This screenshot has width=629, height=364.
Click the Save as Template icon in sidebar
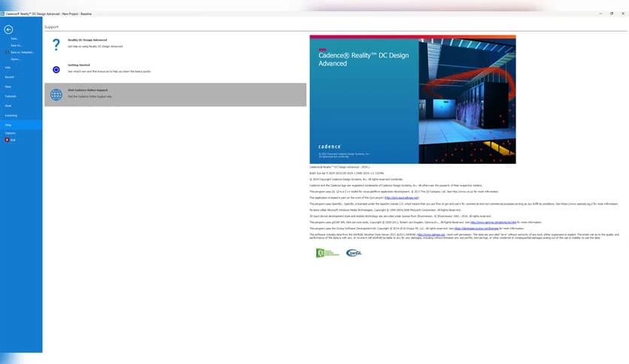coord(7,52)
